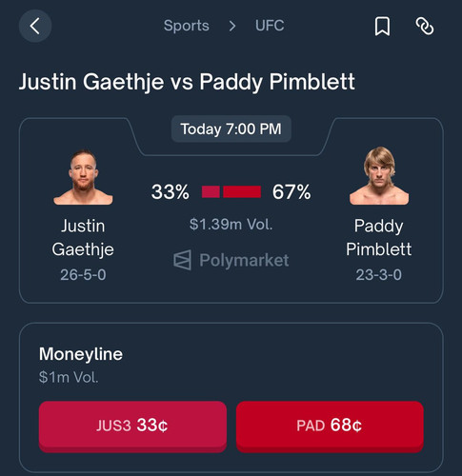The image size is (462, 476).
Task: Click the breadcrumb chevron separator
Action: point(232,26)
